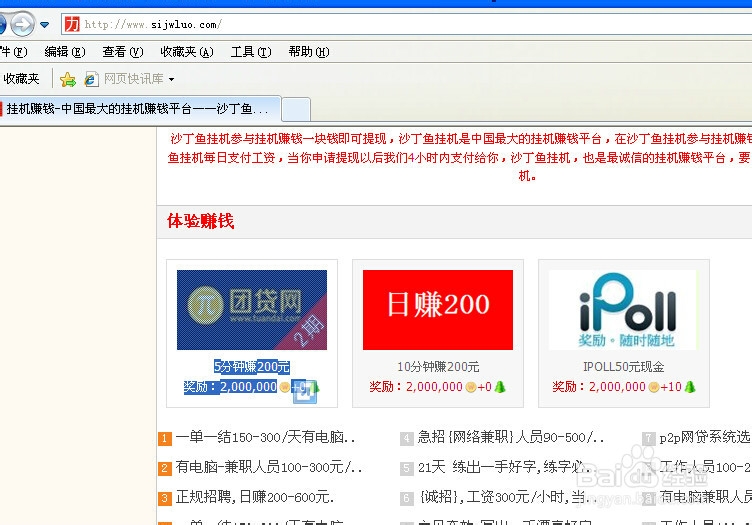Click highlighted reward text under 5分钟赚200元
Viewport: 752px width, 525px height.
click(230, 386)
